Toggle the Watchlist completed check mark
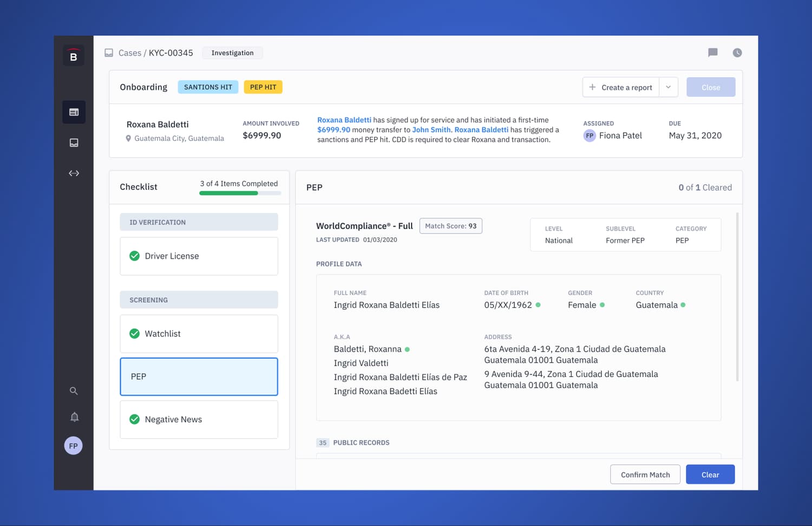The image size is (812, 526). click(x=135, y=334)
